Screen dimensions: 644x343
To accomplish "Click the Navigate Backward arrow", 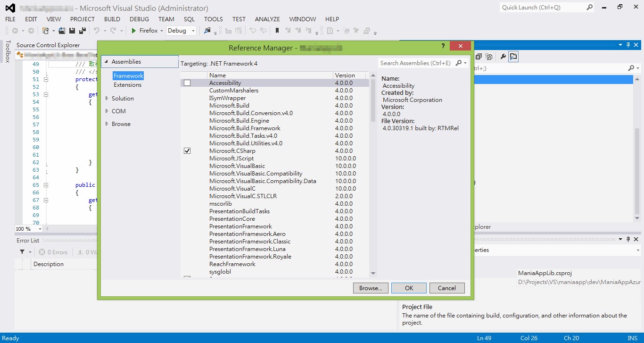I will 15,30.
